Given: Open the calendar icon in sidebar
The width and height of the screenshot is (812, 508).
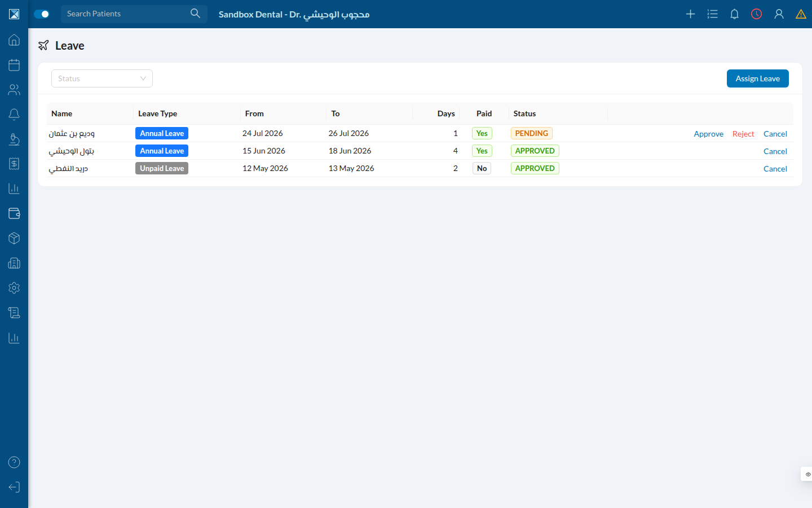Looking at the screenshot, I should pyautogui.click(x=14, y=65).
